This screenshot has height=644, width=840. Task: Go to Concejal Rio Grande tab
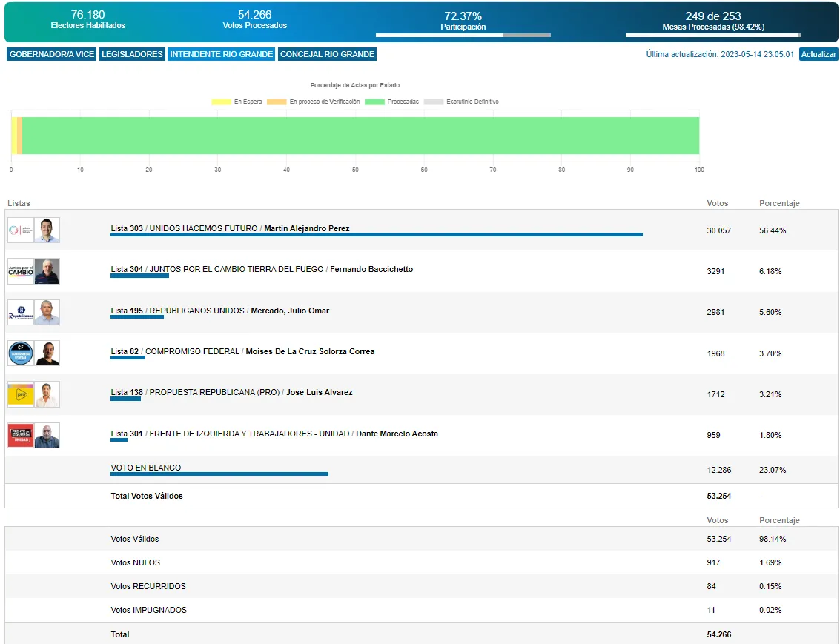click(x=327, y=54)
